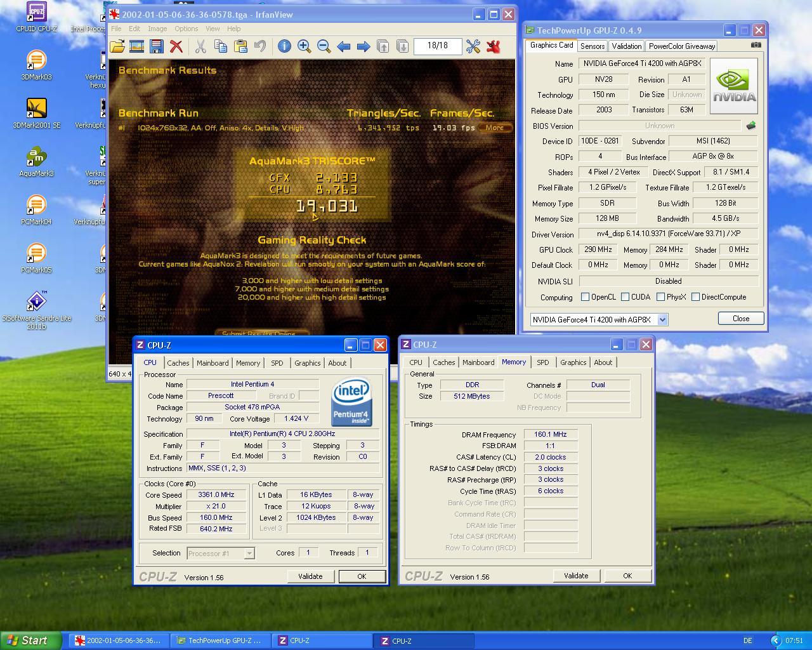Click the GPU Clock 290 MHz value

598,249
